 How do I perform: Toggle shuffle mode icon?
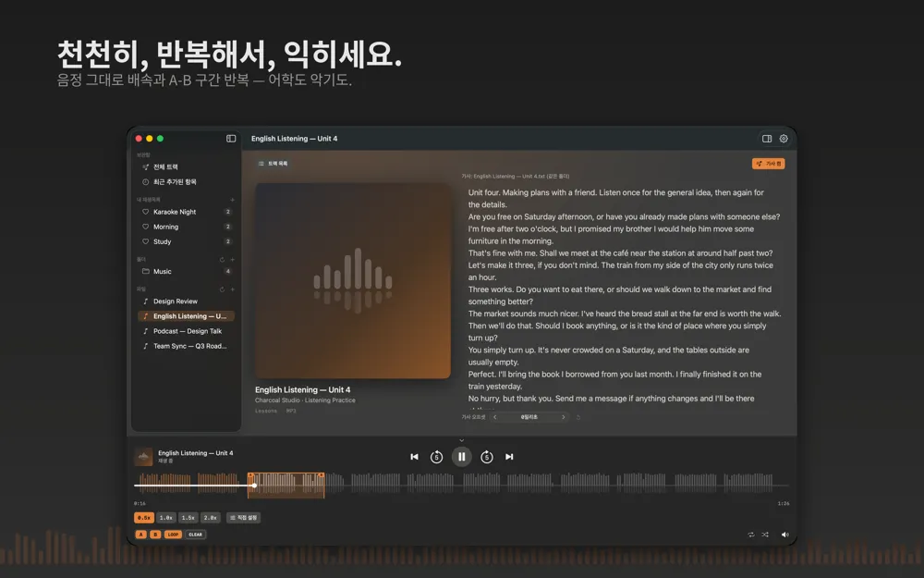coord(765,535)
